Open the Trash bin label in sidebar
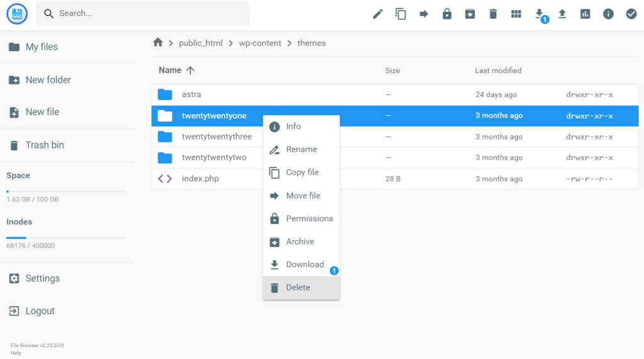This screenshot has height=359, width=644. pos(45,145)
